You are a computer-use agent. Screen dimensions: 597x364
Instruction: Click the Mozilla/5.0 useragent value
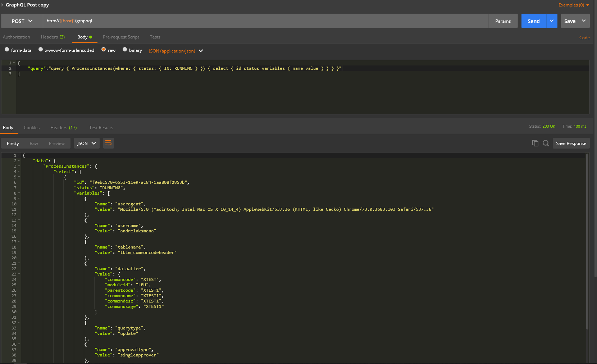pos(275,209)
